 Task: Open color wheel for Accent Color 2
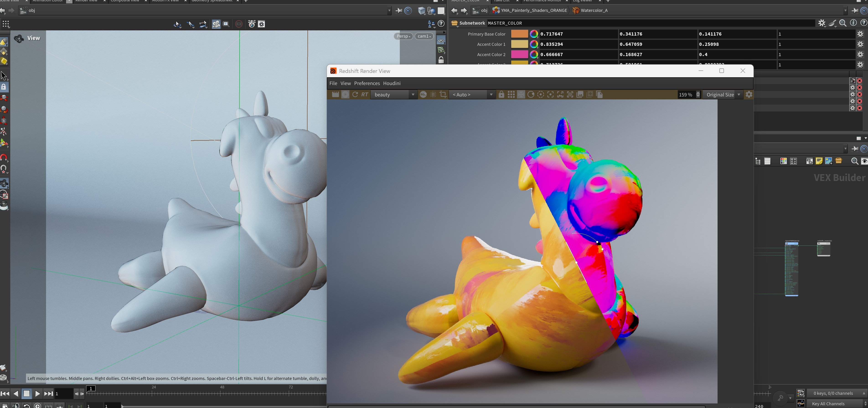534,54
